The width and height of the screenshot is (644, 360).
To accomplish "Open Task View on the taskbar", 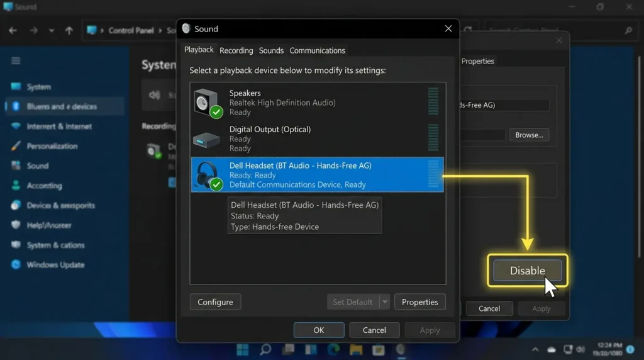I will [288, 350].
